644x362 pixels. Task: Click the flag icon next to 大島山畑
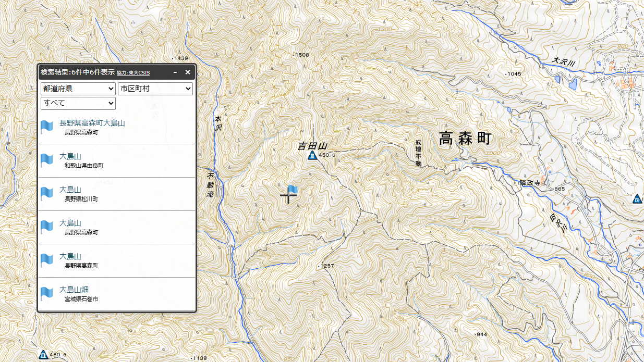click(x=47, y=293)
